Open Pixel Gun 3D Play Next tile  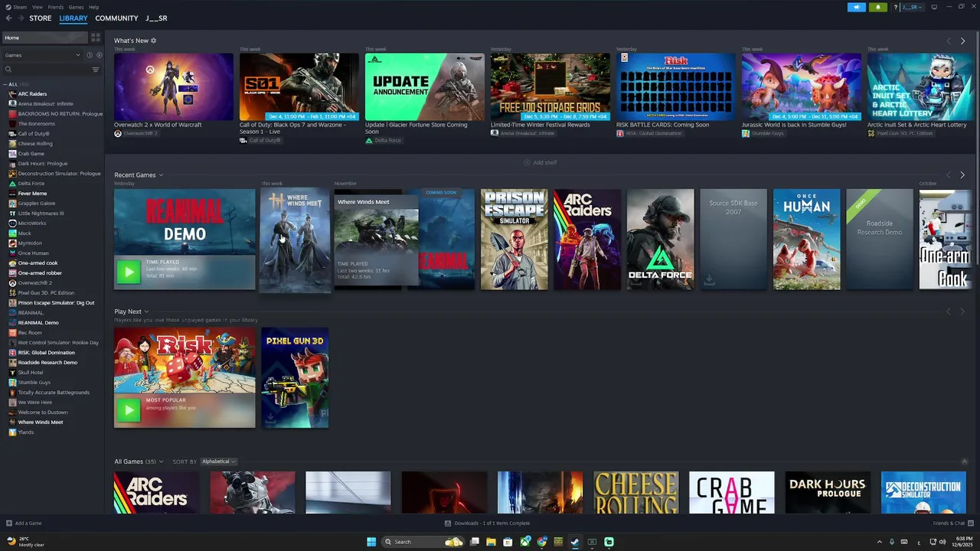click(295, 378)
